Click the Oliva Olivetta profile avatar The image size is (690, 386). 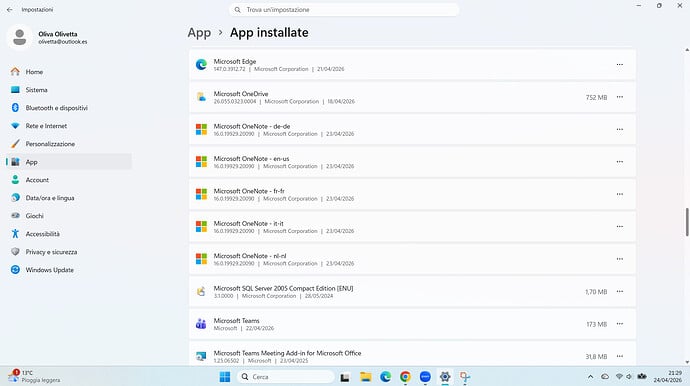(x=19, y=37)
